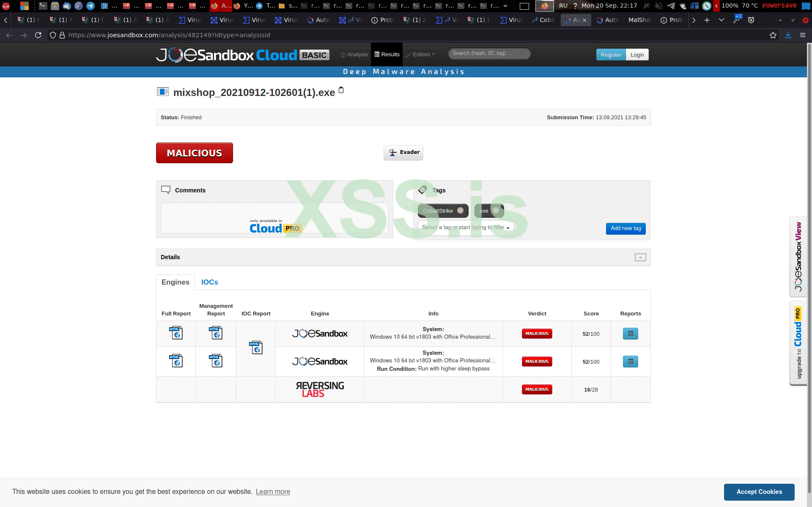Remove the CobaltStrike tag
The image size is (812, 507).
click(x=460, y=211)
